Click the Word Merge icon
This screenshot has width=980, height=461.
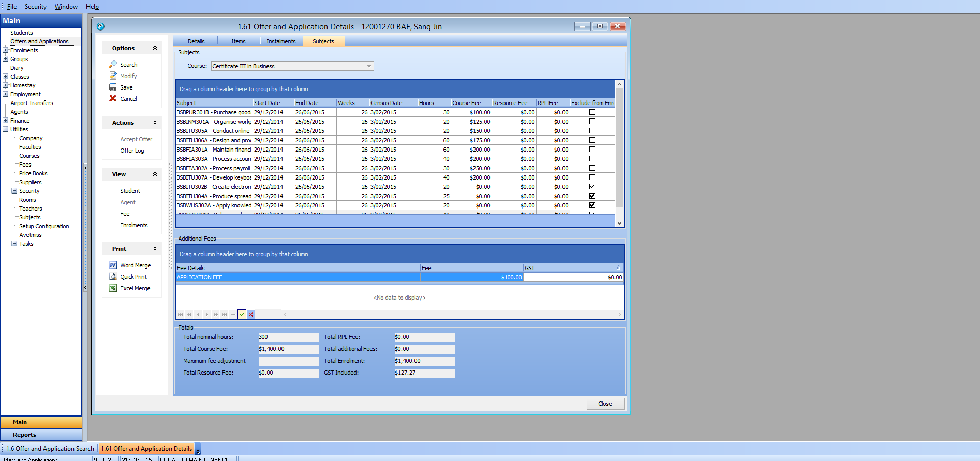113,265
